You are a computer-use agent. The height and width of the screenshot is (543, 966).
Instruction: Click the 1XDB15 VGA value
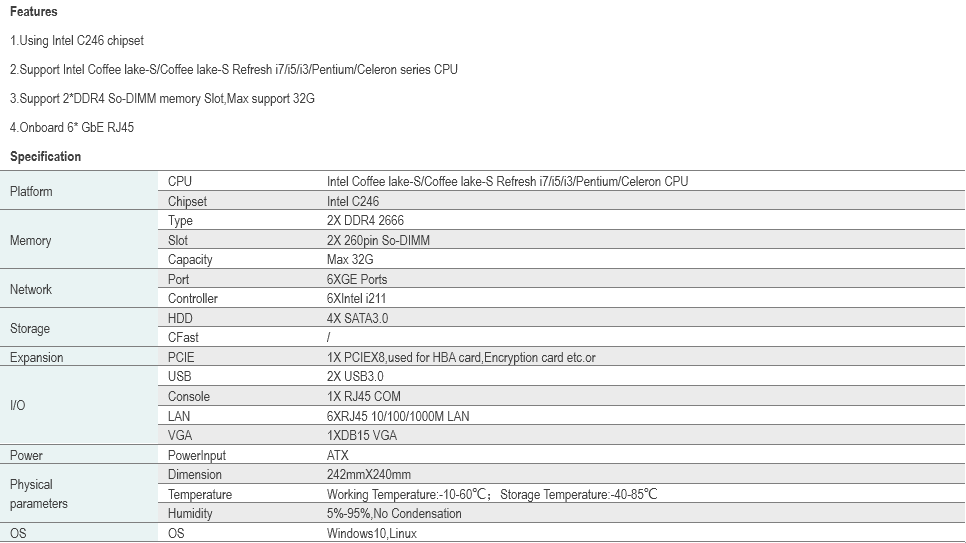363,436
